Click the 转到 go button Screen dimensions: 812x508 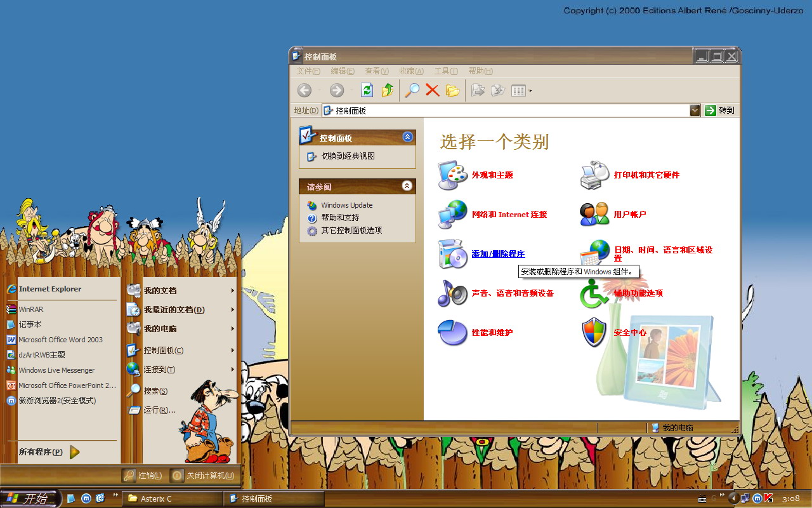[720, 110]
